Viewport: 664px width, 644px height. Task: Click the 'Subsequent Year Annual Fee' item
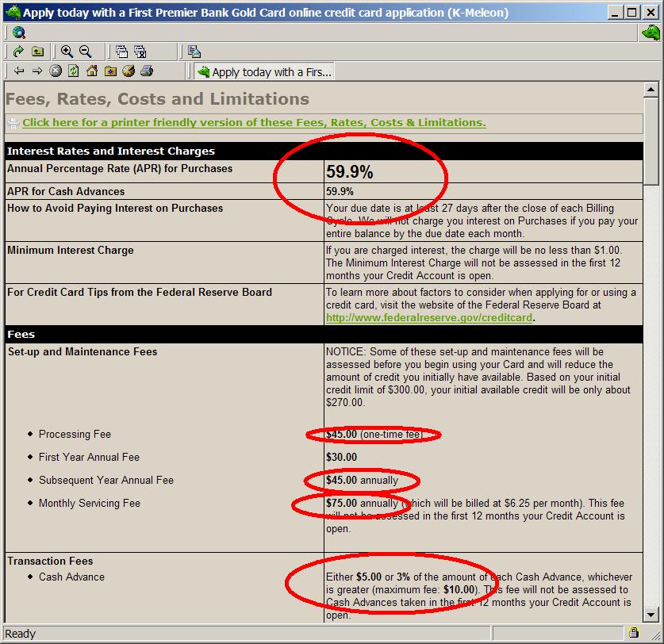point(106,480)
